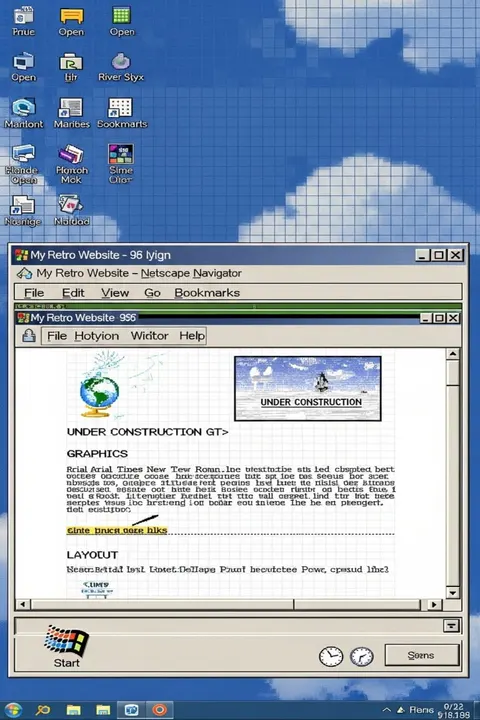This screenshot has height=720, width=480.
Task: Click the GRAPHICS heading
Action: tap(97, 454)
